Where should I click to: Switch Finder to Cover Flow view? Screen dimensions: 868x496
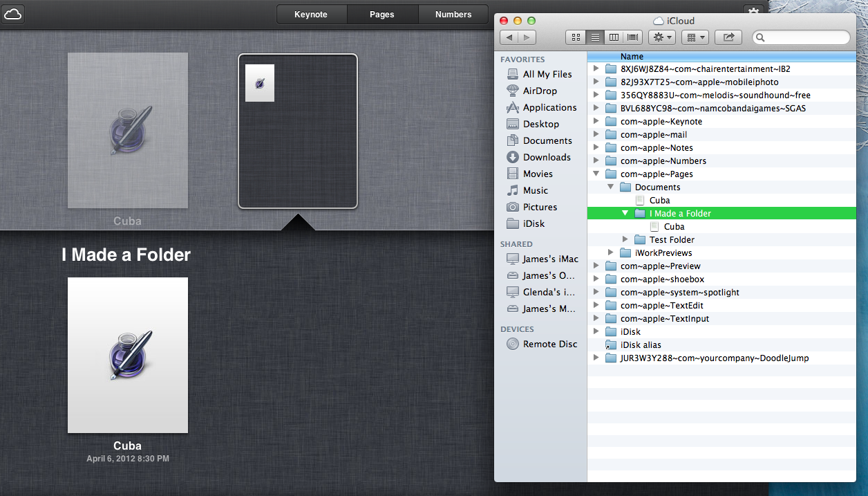[x=633, y=37]
